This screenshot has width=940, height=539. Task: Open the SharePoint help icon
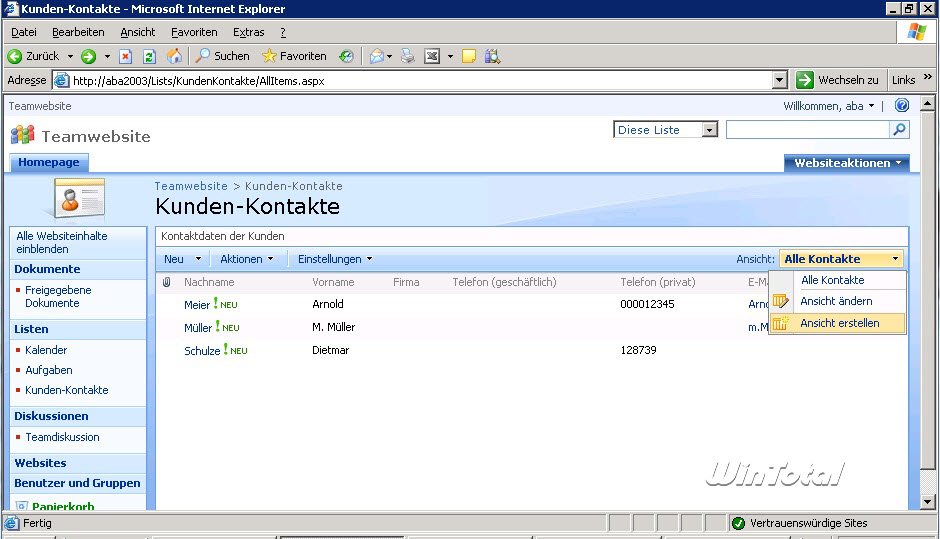[901, 105]
